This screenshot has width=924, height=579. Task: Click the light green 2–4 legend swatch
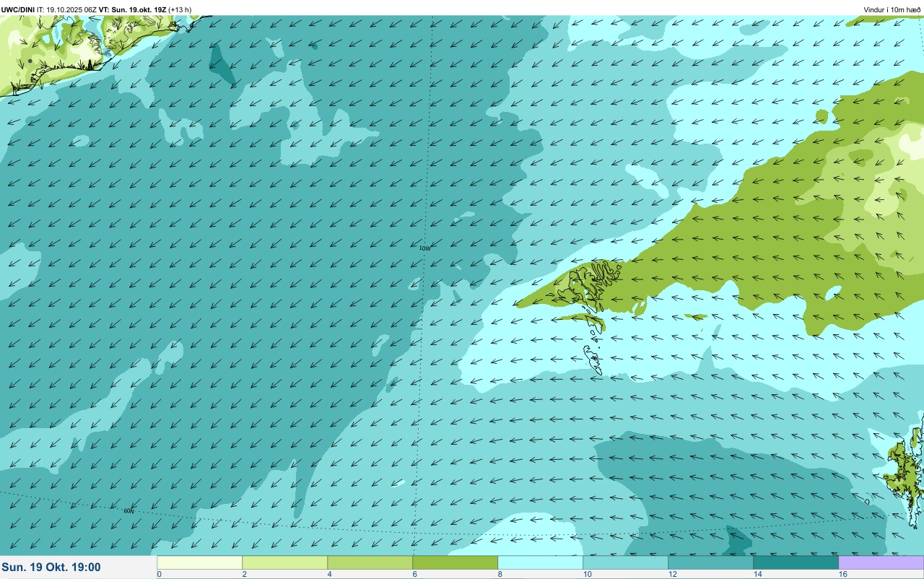[285, 562]
